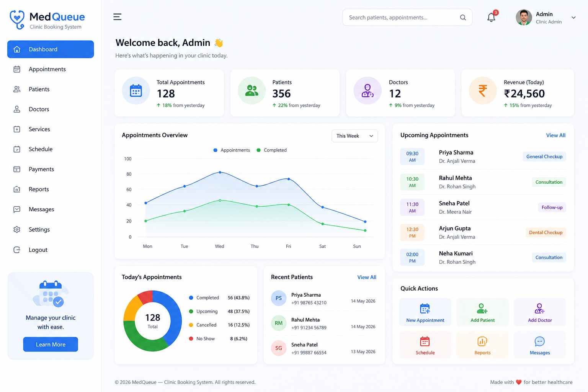Click the Payments sidebar icon

17,169
